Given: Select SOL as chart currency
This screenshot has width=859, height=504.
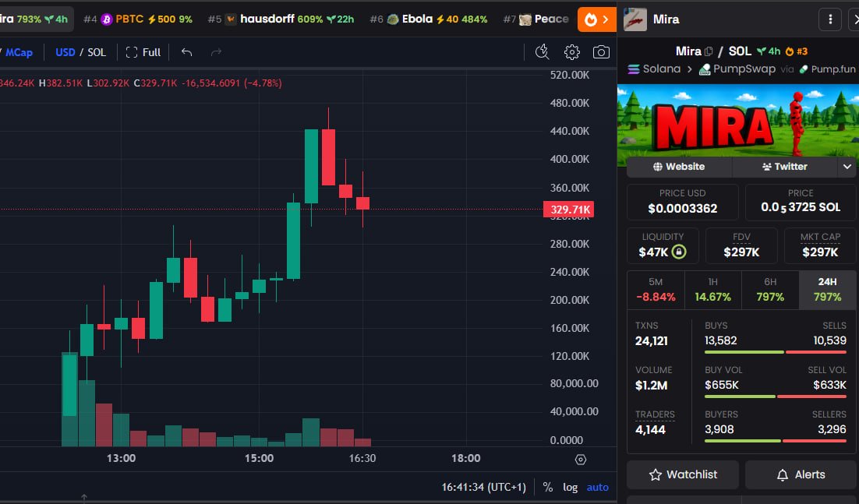Looking at the screenshot, I should [97, 52].
